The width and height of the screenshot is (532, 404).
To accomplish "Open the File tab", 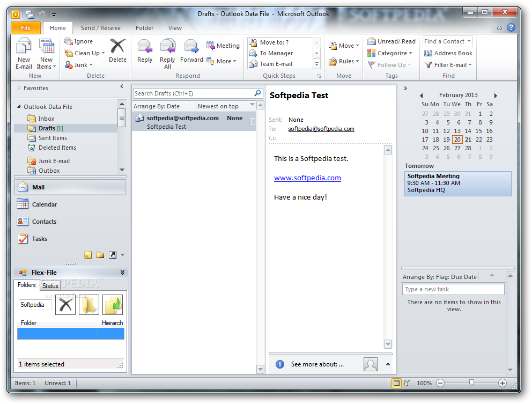I will tap(26, 28).
